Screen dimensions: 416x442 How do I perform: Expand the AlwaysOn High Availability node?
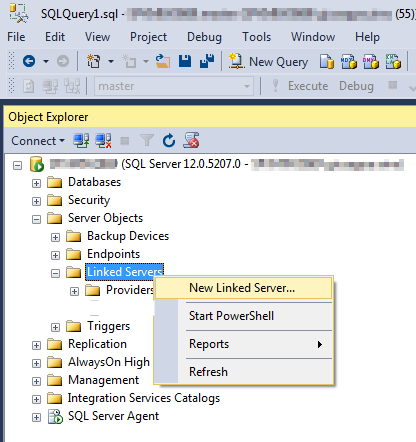[x=36, y=363]
